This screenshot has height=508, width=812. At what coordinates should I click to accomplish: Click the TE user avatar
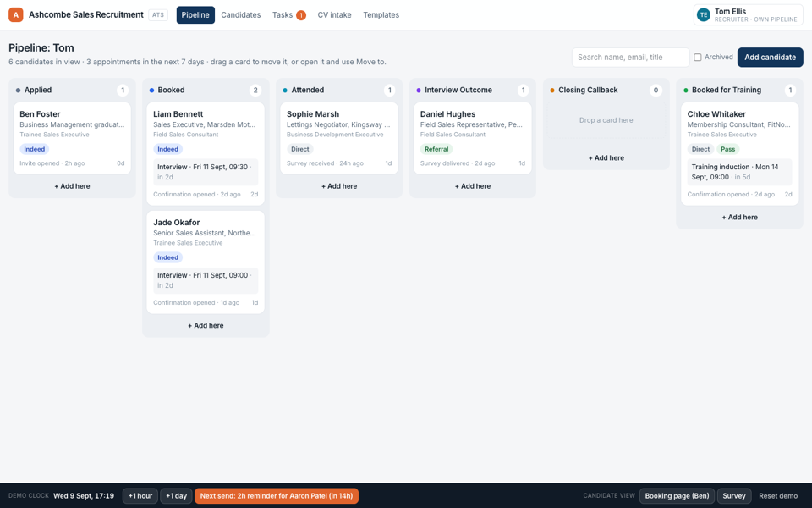(703, 15)
